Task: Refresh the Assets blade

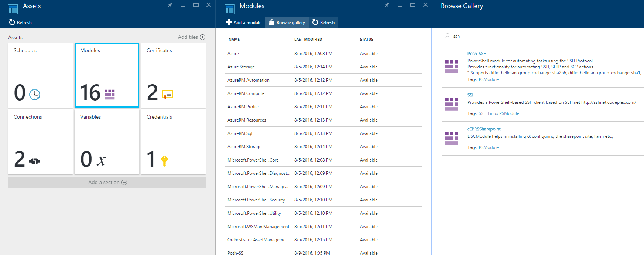Action: tap(21, 22)
